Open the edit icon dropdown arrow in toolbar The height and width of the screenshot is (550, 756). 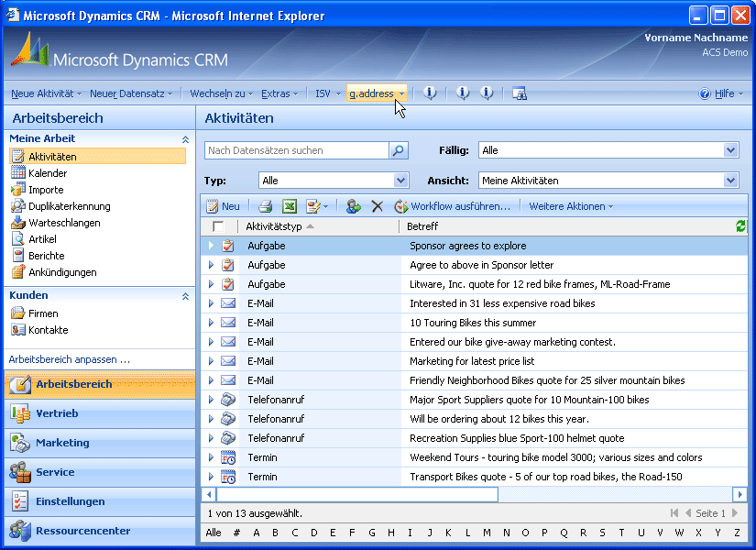coord(326,206)
